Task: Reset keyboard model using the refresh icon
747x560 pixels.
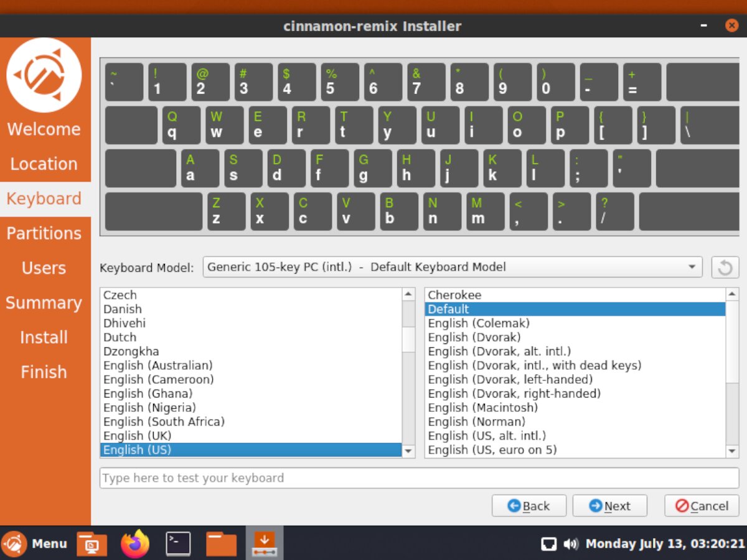Action: [724, 267]
